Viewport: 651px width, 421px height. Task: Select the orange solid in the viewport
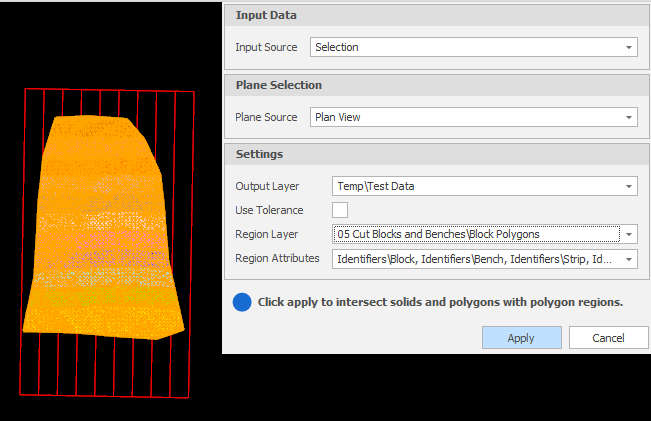tap(104, 228)
